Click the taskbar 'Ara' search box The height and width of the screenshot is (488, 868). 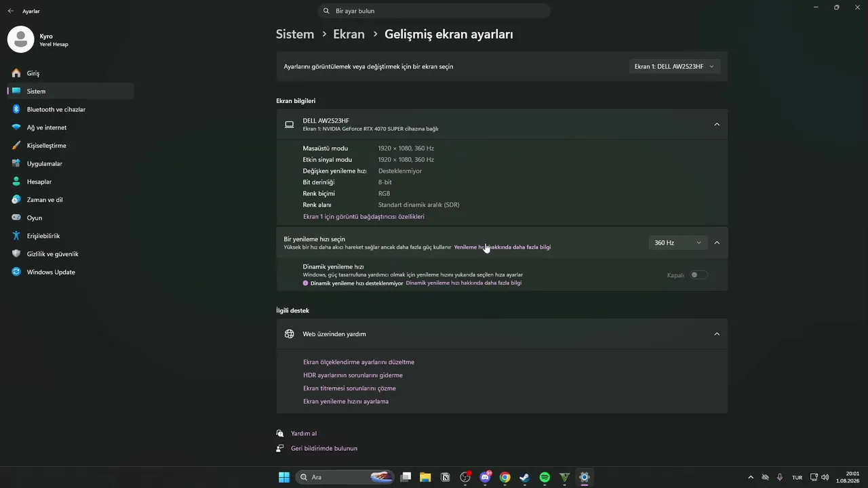[344, 477]
